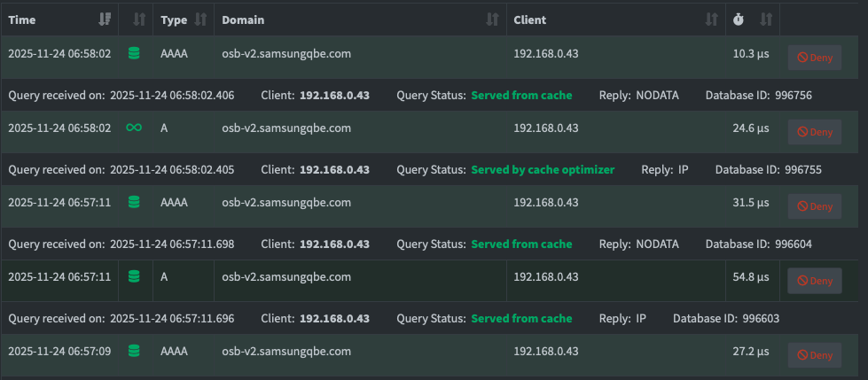Click the Domain column sort arrows
This screenshot has height=380, width=868.
(x=493, y=19)
